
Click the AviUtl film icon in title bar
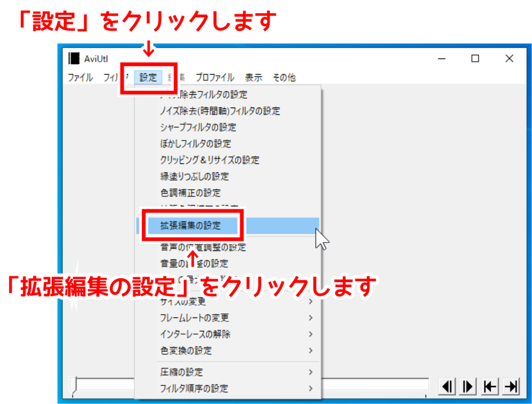tap(74, 58)
